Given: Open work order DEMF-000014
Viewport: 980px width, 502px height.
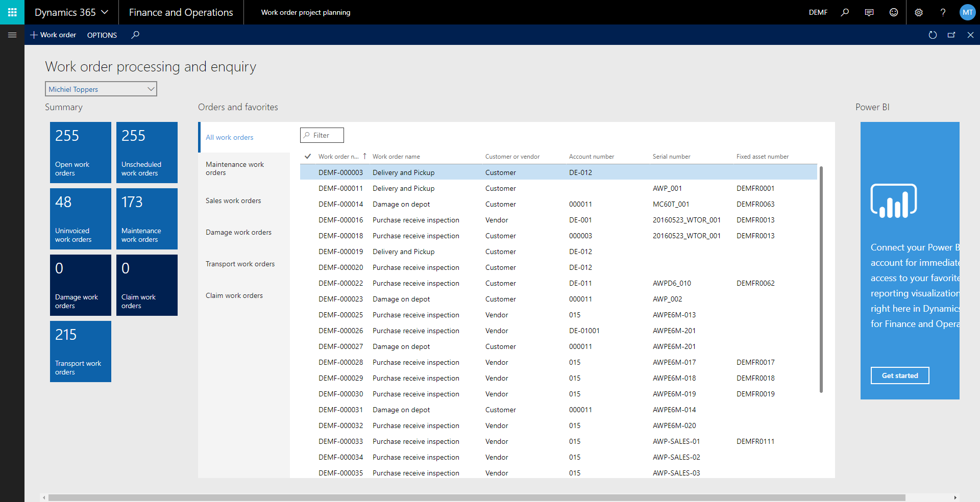Looking at the screenshot, I should pyautogui.click(x=340, y=204).
